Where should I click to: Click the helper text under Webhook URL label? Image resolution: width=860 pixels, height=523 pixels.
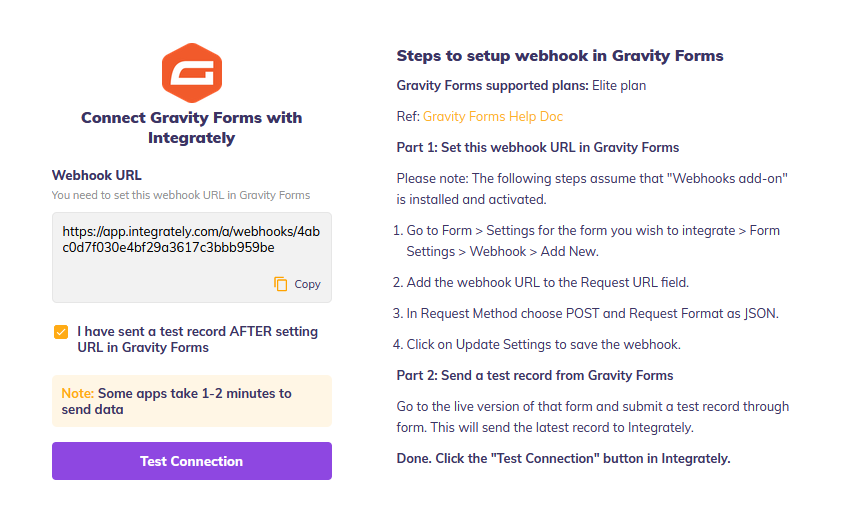[x=181, y=195]
